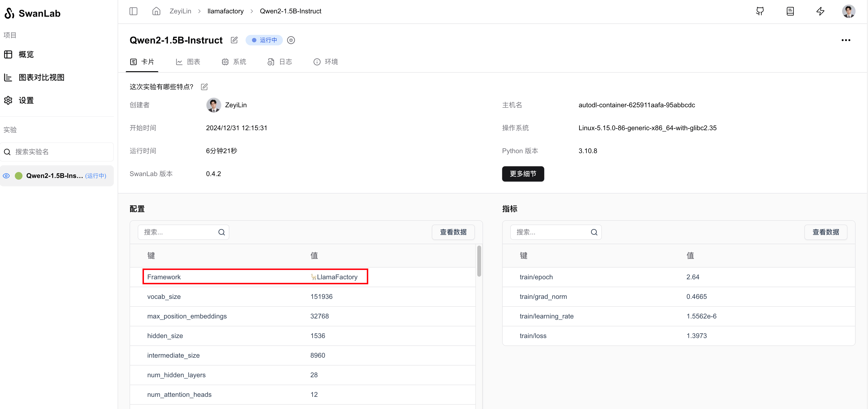Image resolution: width=868 pixels, height=409 pixels.
Task: Focus the 指标 search input
Action: point(556,232)
